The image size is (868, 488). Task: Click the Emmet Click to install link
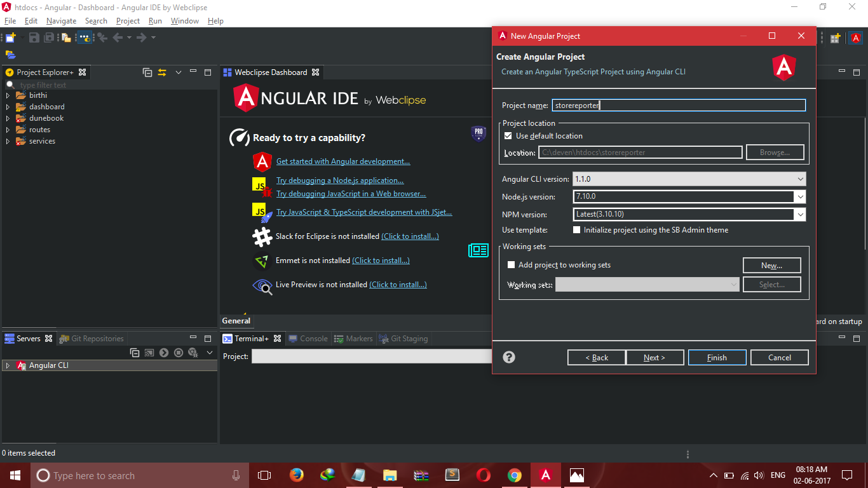(x=381, y=261)
